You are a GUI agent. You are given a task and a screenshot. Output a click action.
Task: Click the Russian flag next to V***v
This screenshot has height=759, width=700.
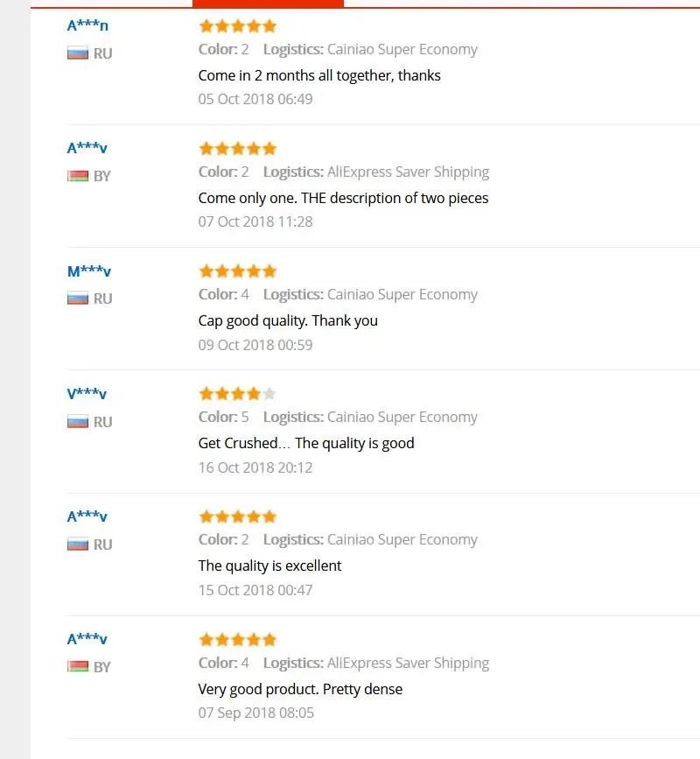coord(78,422)
